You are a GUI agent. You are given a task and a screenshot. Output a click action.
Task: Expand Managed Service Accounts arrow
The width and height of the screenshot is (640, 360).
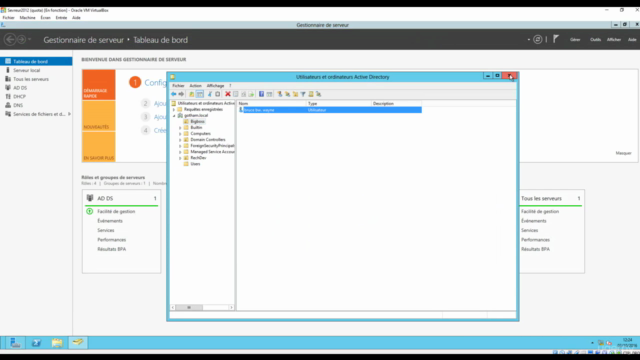(x=180, y=152)
